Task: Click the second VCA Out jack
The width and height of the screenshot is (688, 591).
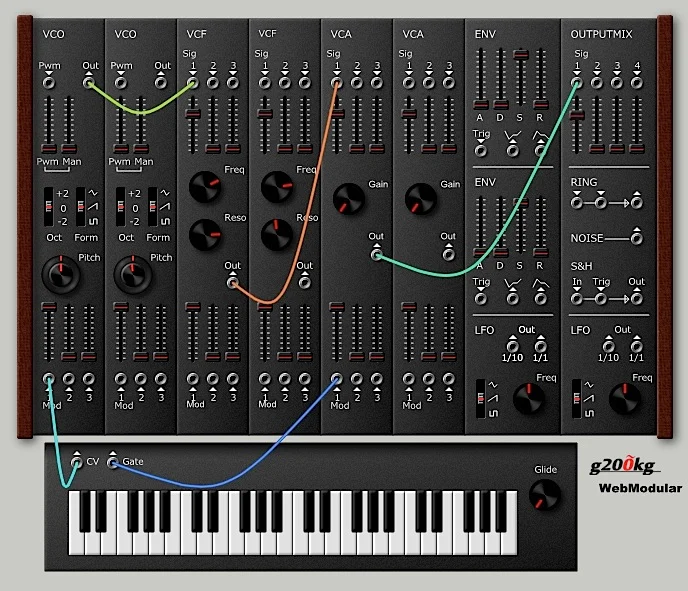Action: pos(448,254)
